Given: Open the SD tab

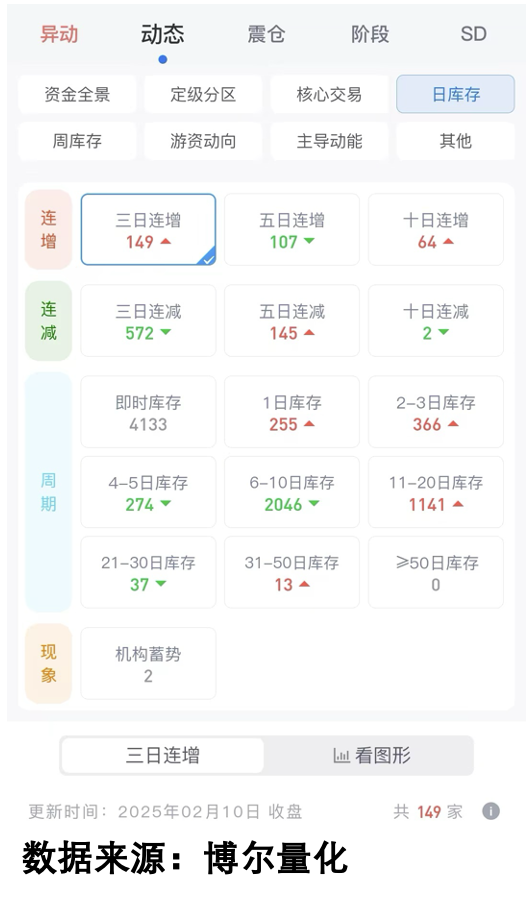Looking at the screenshot, I should [x=473, y=34].
